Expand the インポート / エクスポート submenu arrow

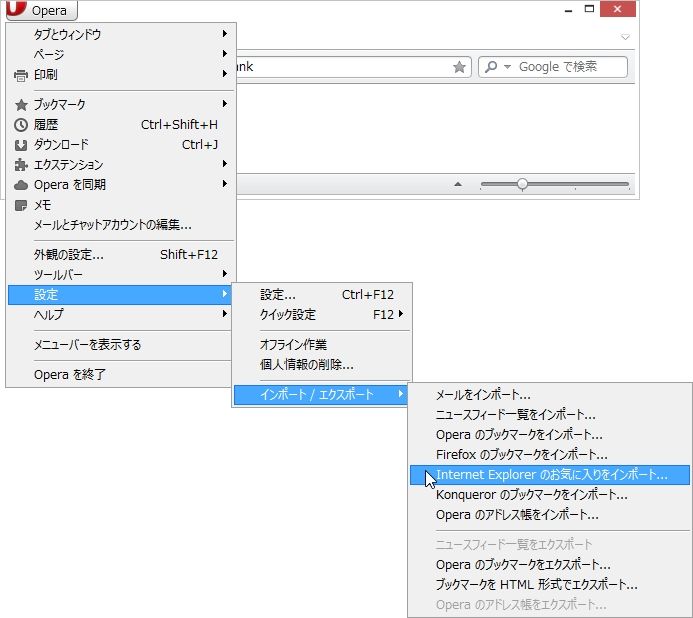tap(400, 393)
